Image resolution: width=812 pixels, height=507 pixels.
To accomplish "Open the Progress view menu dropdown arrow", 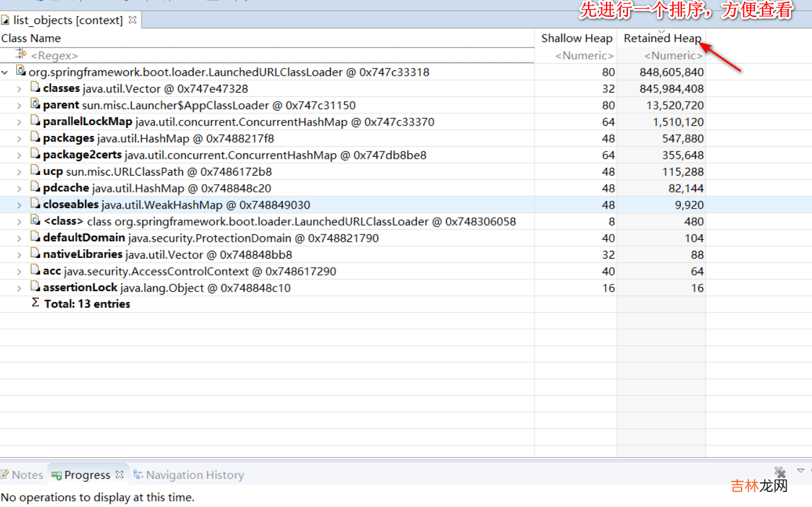I will coord(800,470).
